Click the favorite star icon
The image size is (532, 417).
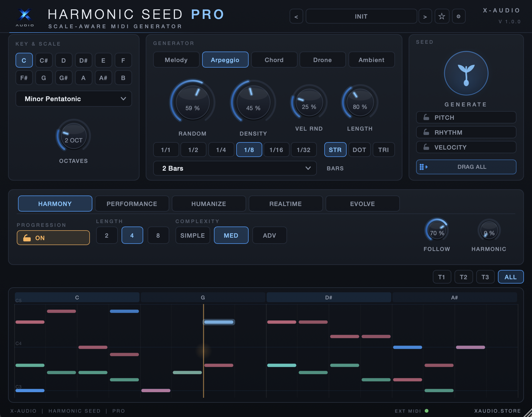pyautogui.click(x=442, y=16)
